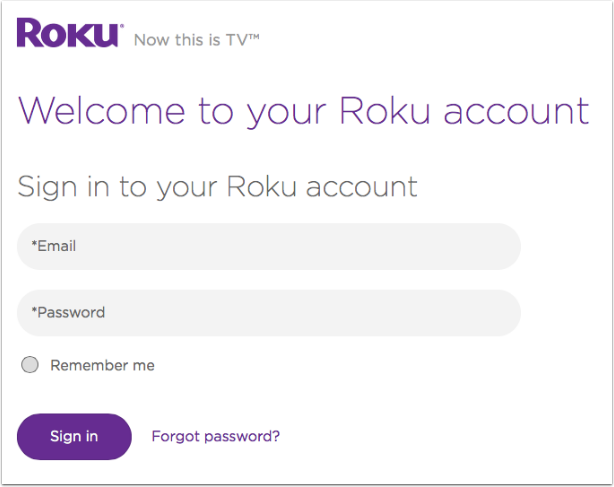Click the 'Sign in to your Roku account' subheading

[217, 187]
